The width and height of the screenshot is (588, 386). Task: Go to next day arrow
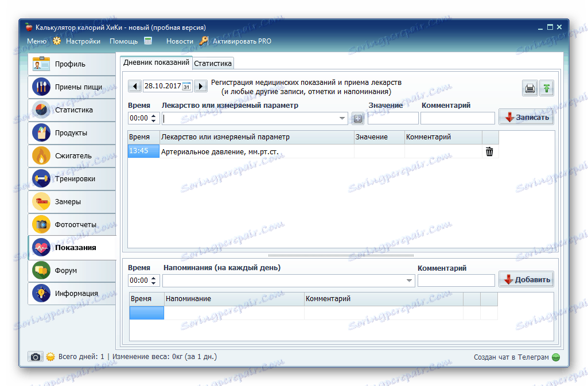tap(201, 86)
